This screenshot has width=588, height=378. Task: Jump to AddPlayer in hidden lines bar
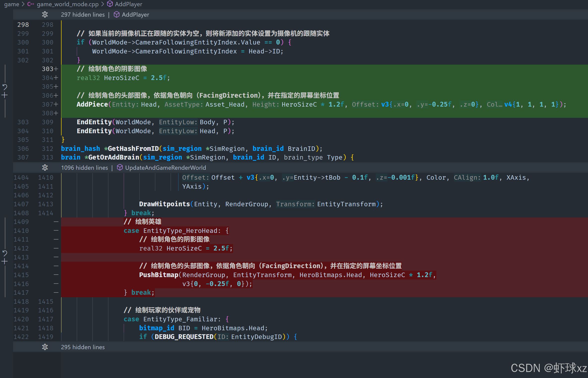point(135,15)
